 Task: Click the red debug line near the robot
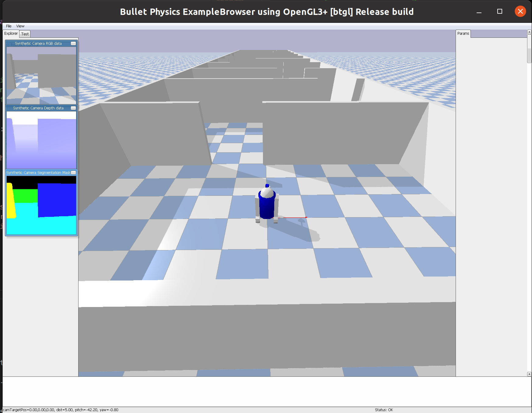(x=295, y=217)
